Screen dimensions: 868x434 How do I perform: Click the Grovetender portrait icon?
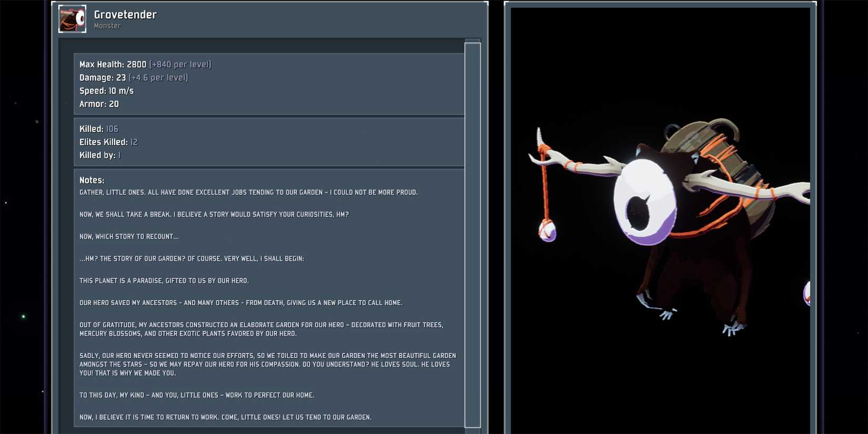[x=72, y=19]
